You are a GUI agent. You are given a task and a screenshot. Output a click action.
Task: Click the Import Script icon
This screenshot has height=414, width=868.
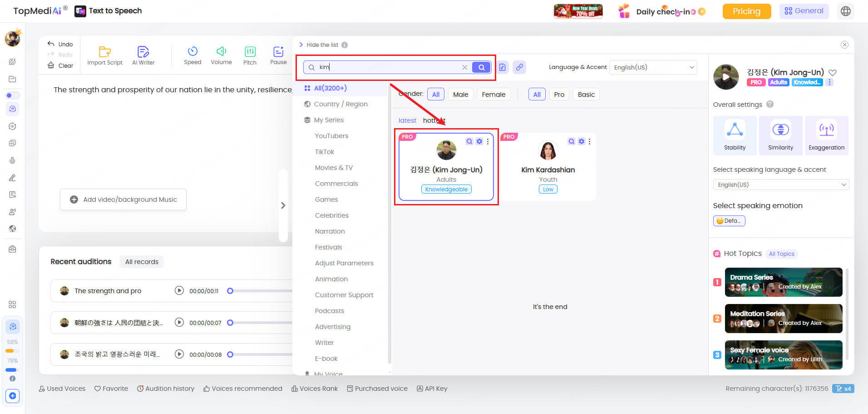point(105,52)
